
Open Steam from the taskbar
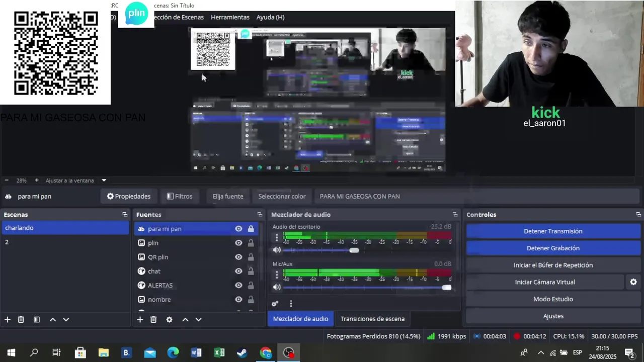coord(242,353)
